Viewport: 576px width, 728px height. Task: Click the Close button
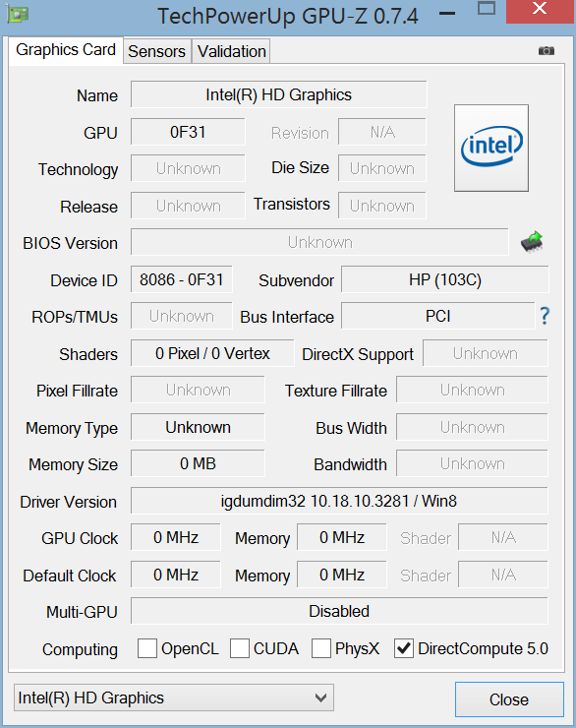click(509, 699)
